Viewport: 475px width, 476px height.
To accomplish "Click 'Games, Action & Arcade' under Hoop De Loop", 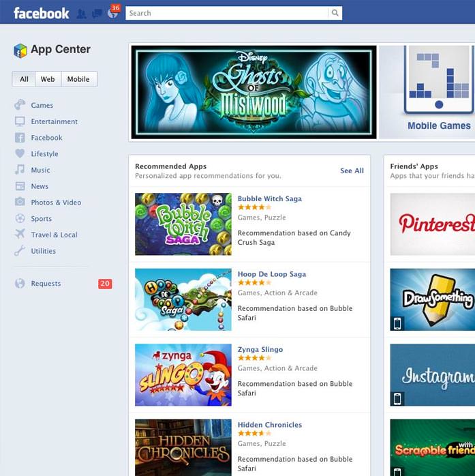I will [x=277, y=293].
